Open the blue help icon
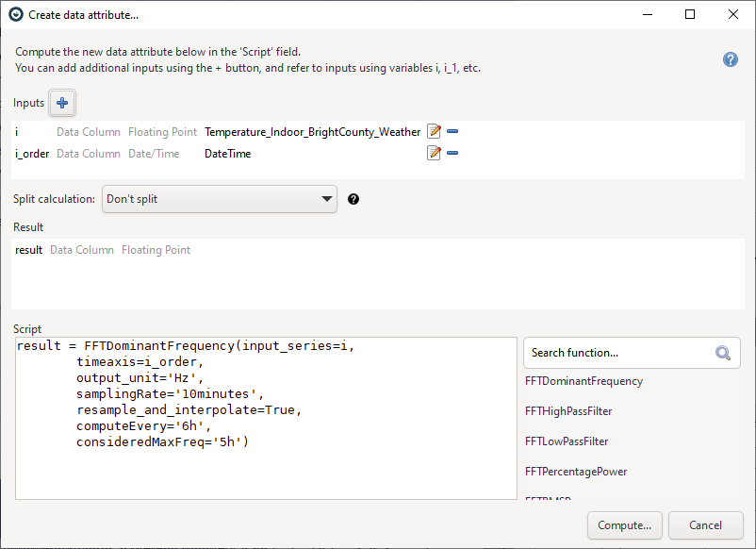The width and height of the screenshot is (756, 549). tap(730, 59)
